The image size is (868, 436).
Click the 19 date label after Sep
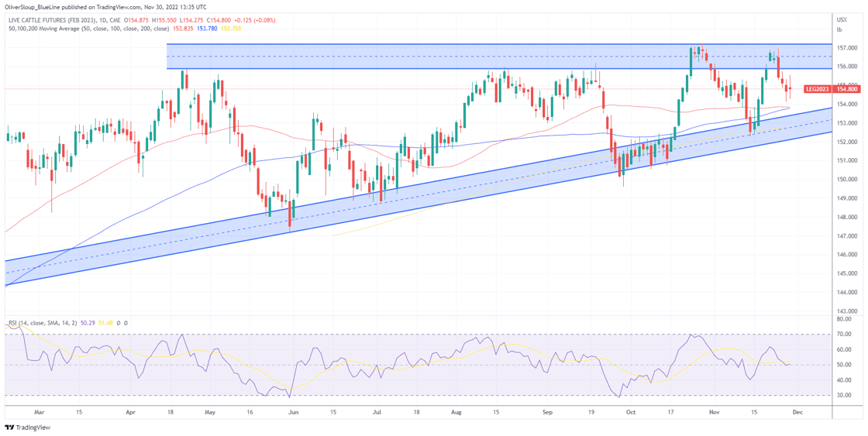tap(592, 412)
